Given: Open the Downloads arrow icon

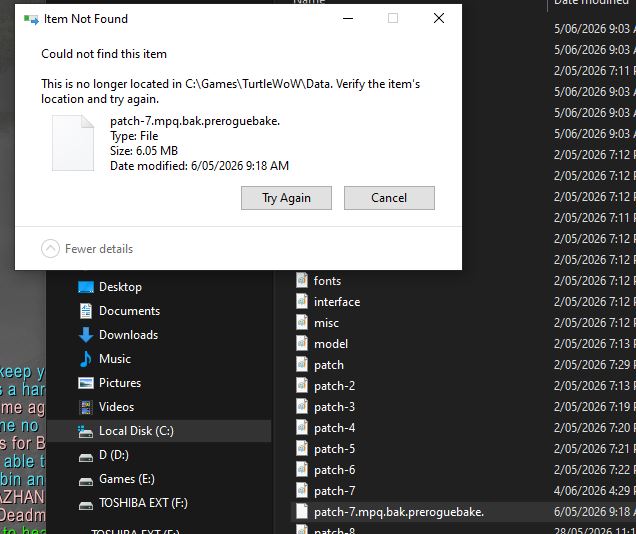Looking at the screenshot, I should click(x=86, y=335).
